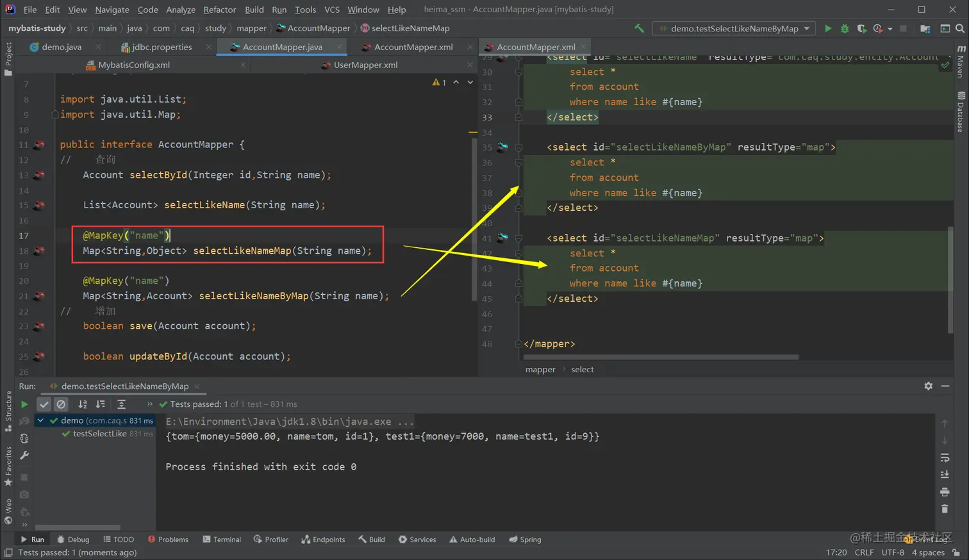Click the warning indicator showing 1 problem

[439, 82]
